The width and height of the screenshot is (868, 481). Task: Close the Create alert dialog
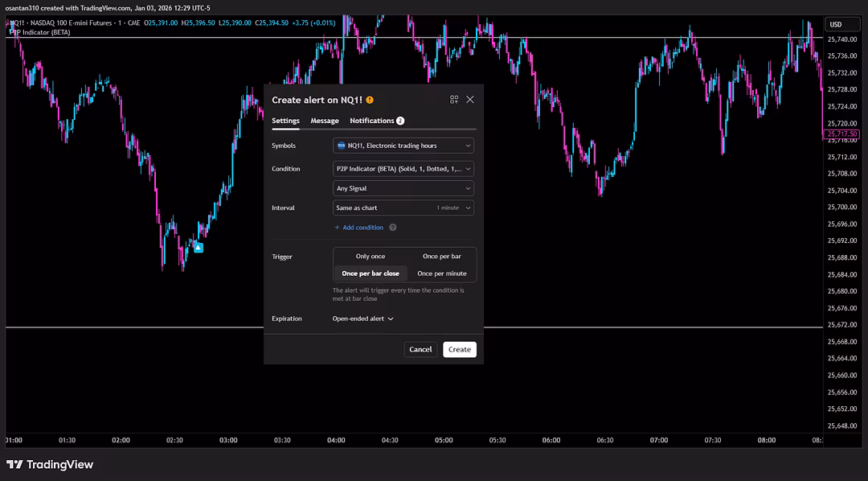470,100
